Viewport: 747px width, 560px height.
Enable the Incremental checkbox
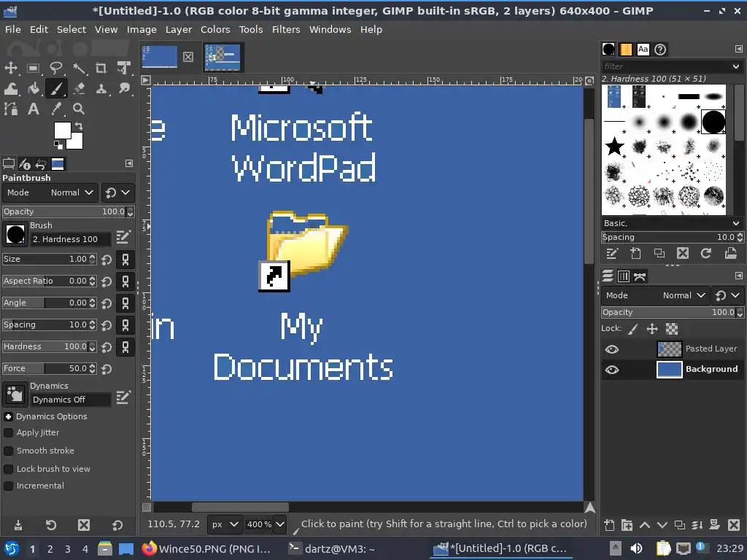[8, 486]
